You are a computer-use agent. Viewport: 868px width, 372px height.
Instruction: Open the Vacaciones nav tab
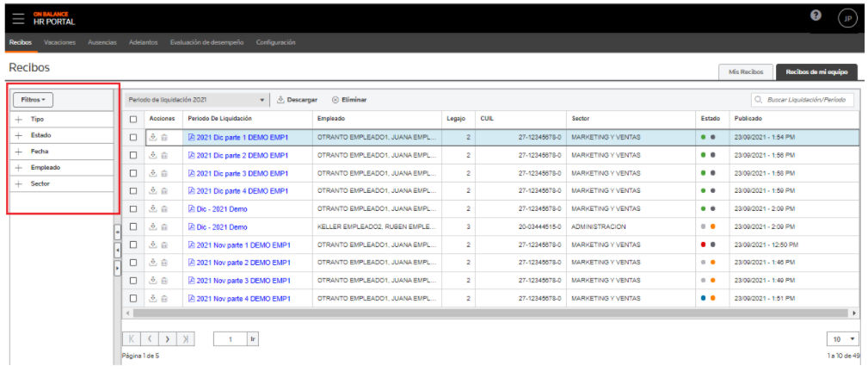[x=59, y=43]
